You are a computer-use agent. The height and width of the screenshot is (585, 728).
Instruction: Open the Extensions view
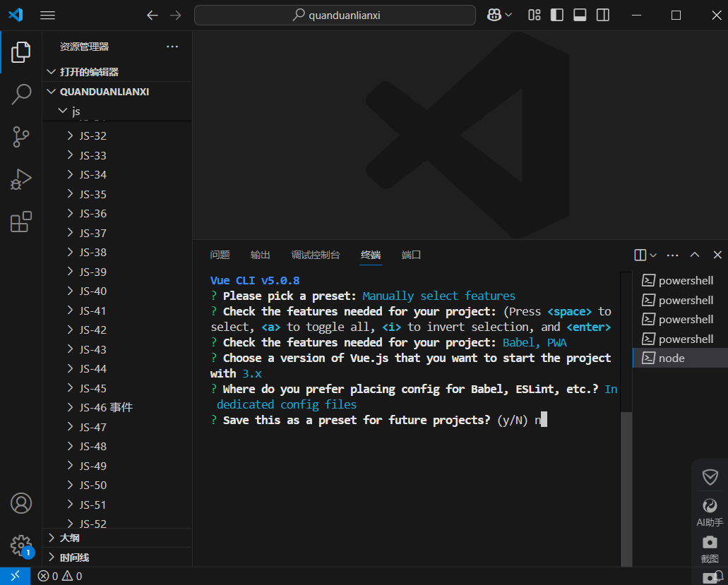(x=21, y=222)
